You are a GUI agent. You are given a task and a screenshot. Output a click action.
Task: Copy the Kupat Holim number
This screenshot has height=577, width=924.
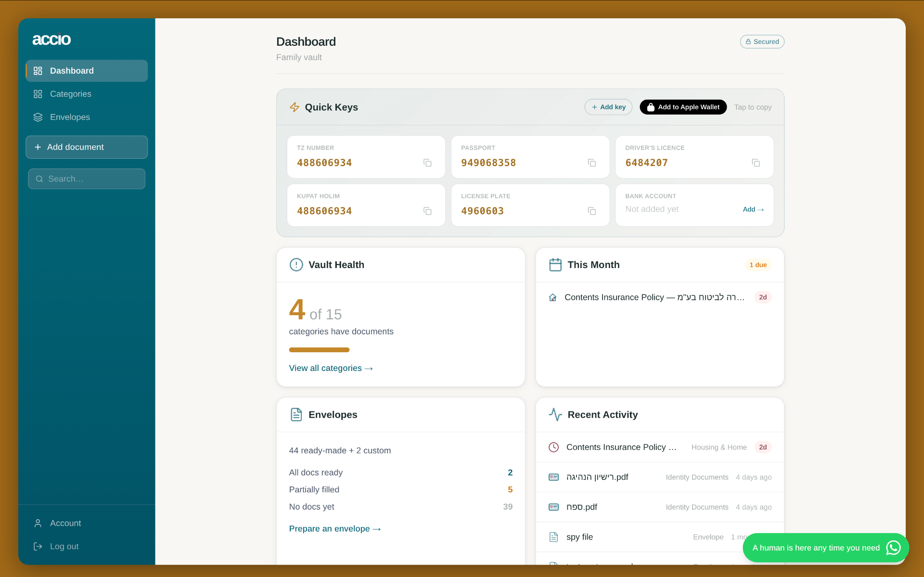pos(427,211)
